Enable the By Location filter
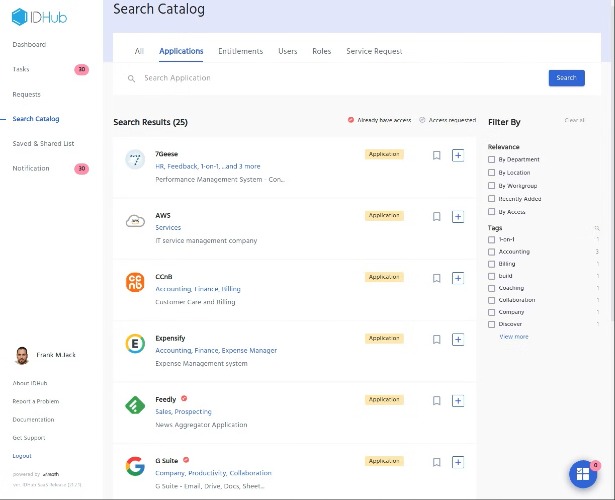This screenshot has height=500, width=615. click(x=491, y=173)
